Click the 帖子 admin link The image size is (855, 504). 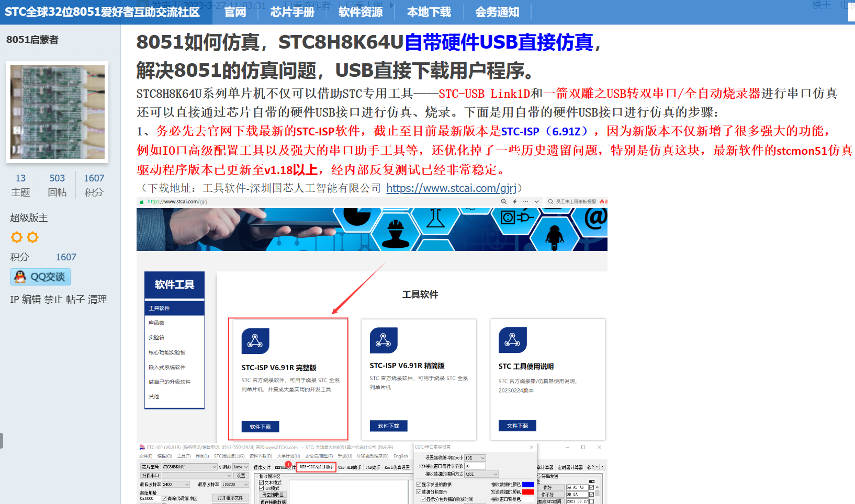click(x=75, y=300)
